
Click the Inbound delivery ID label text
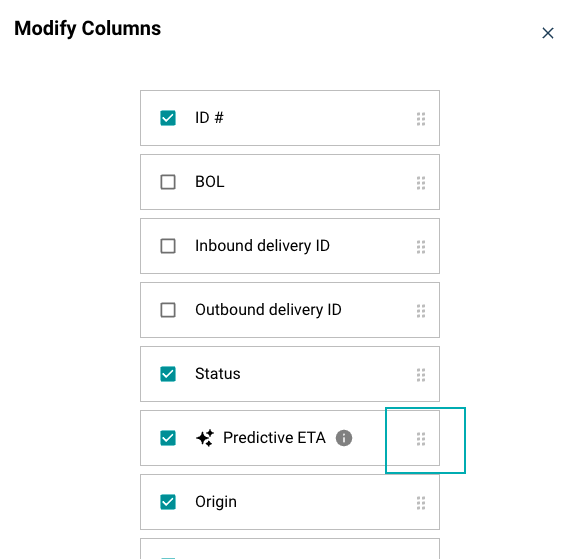(262, 246)
